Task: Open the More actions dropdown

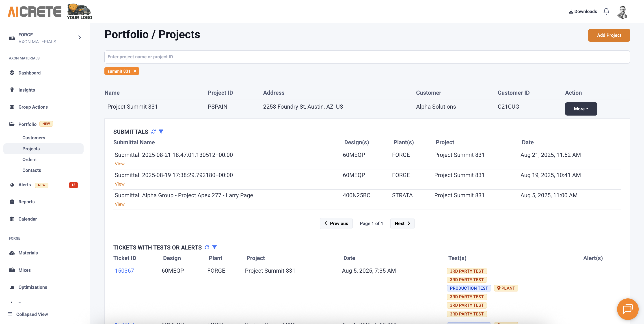Action: click(x=581, y=109)
